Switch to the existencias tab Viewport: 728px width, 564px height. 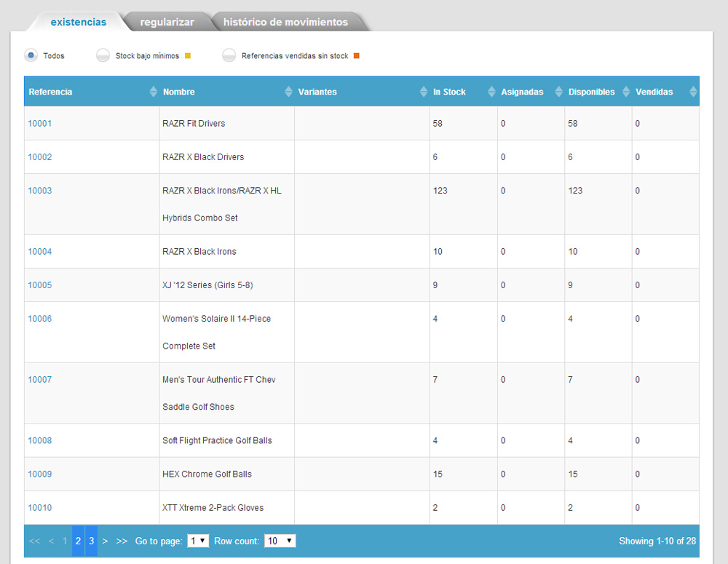pyautogui.click(x=79, y=22)
